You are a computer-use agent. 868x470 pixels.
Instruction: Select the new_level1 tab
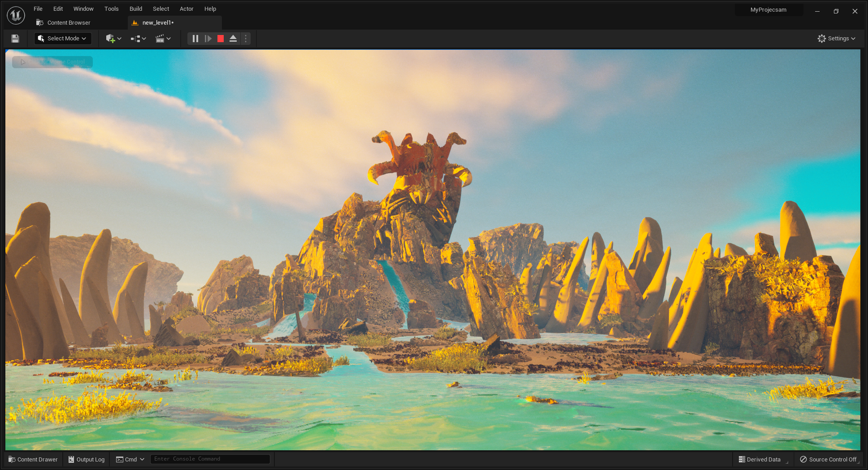[x=157, y=23]
